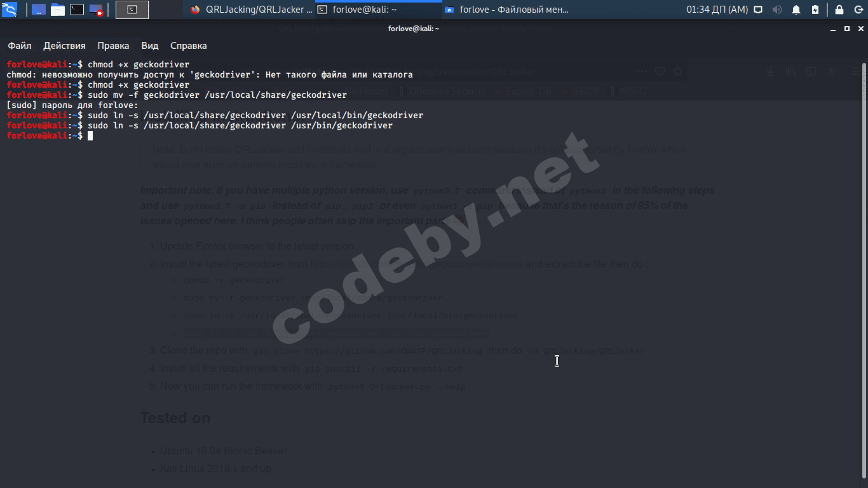The height and width of the screenshot is (488, 868).
Task: Open the Действия menu
Action: [64, 46]
